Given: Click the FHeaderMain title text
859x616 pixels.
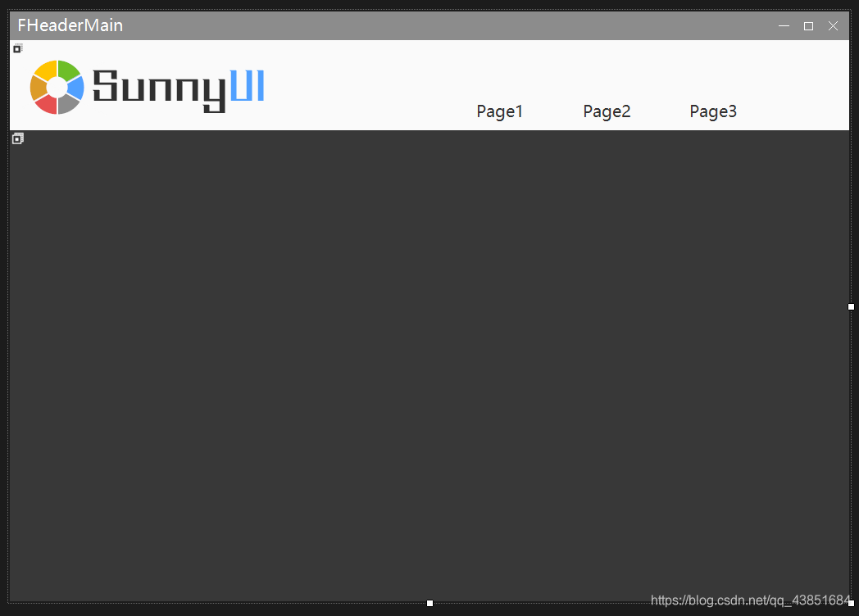Looking at the screenshot, I should (70, 25).
